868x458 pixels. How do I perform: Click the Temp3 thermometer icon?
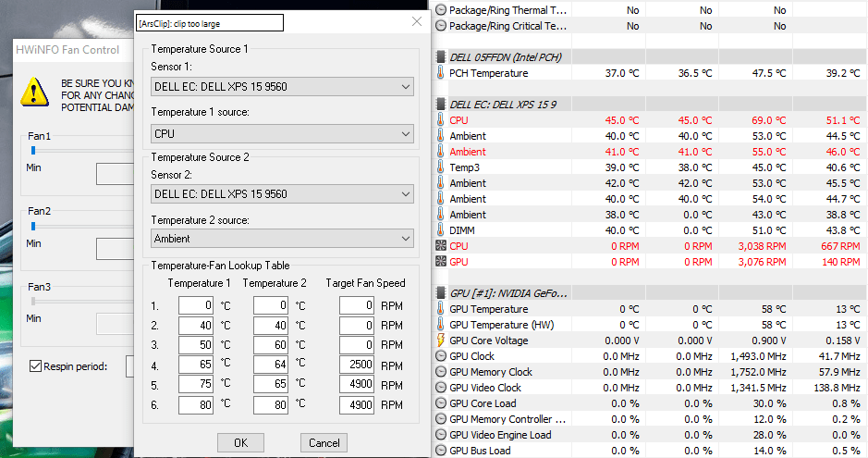[441, 167]
